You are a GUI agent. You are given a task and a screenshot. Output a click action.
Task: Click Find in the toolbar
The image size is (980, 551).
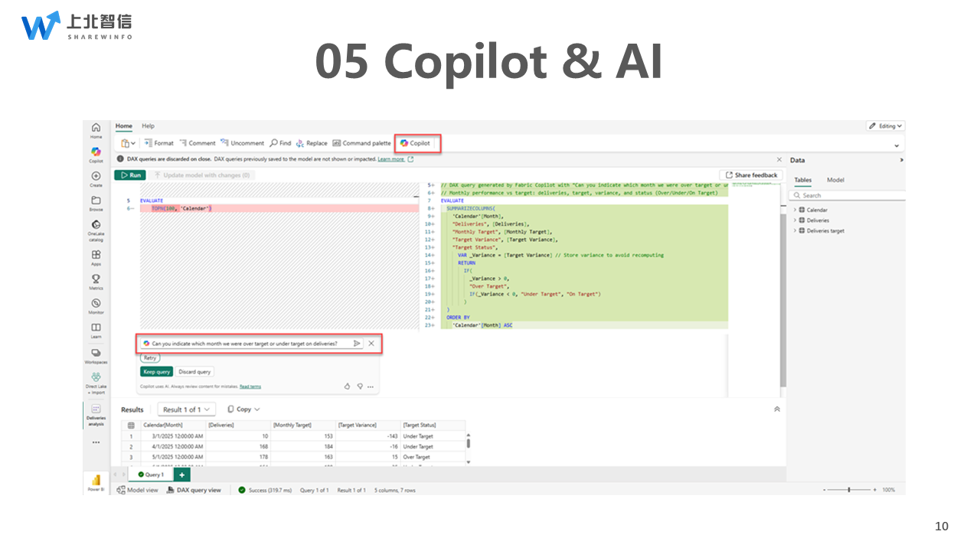point(280,143)
